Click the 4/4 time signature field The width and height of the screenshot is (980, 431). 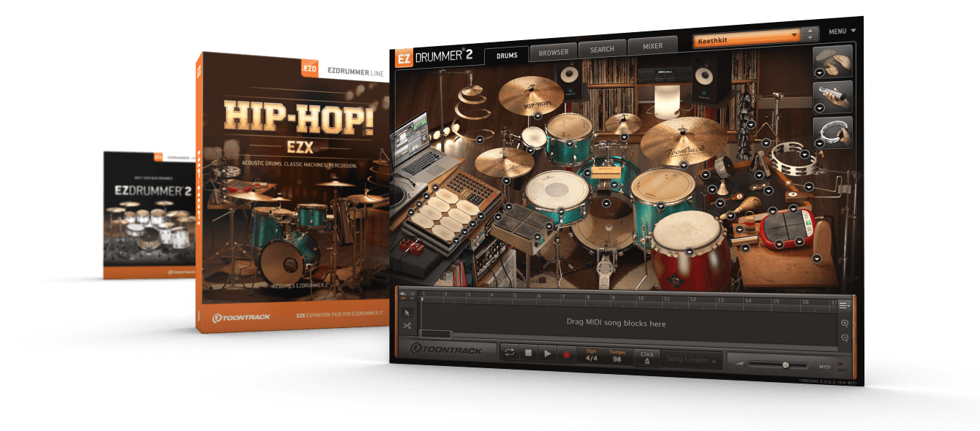pos(591,355)
